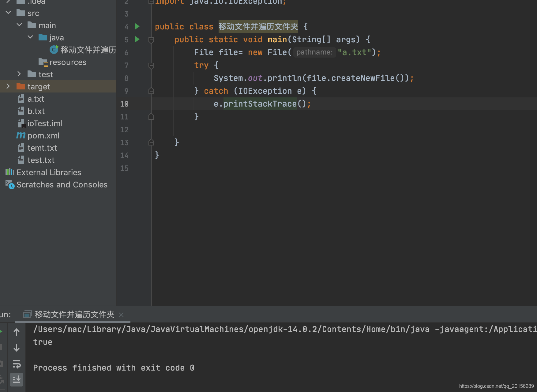Collapse the src folder
Image resolution: width=537 pixels, height=392 pixels.
pyautogui.click(x=8, y=13)
